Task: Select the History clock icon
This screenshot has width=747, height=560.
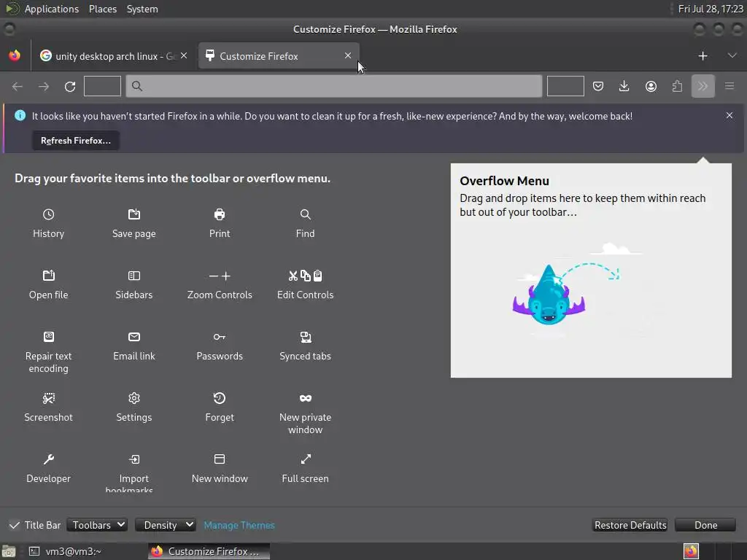Action: (x=48, y=214)
